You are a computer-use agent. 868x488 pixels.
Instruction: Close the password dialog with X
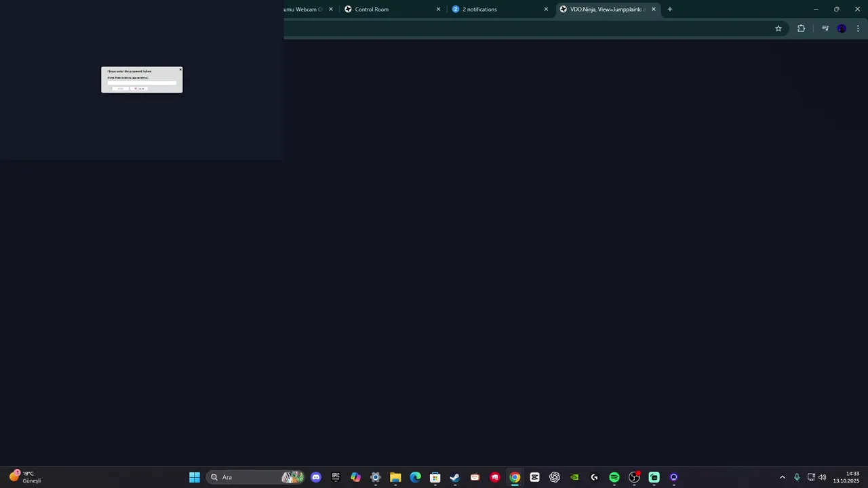click(x=180, y=69)
